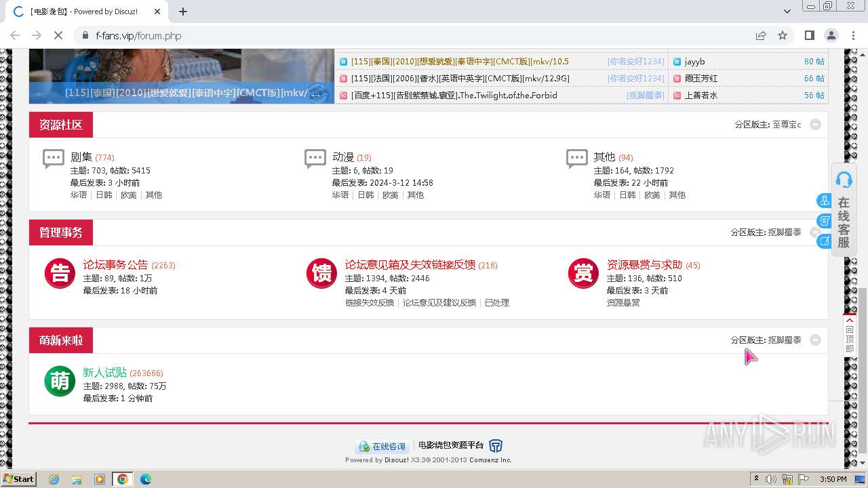Click the blue user icon beside 在线客服
This screenshot has width=868, height=488.
tap(824, 201)
